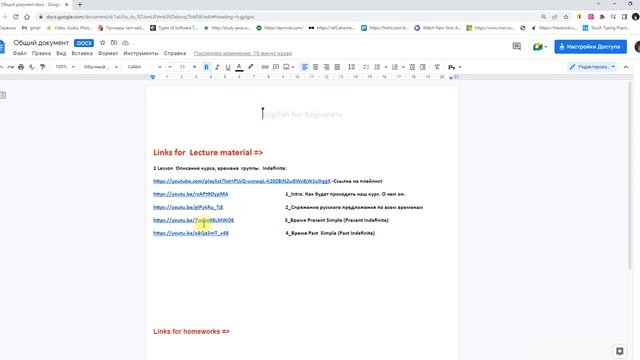Open the highlight color marker
Image resolution: width=640 pixels, height=360 pixels.
click(x=251, y=67)
